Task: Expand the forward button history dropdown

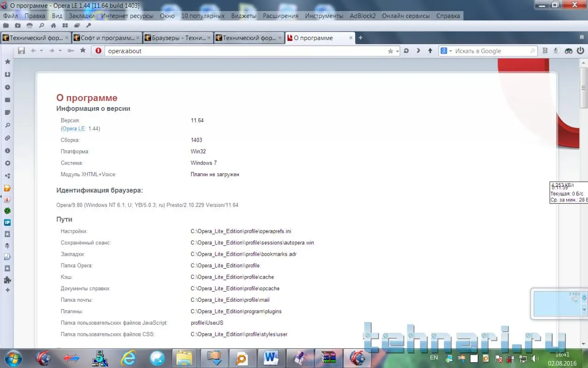Action: pos(60,51)
